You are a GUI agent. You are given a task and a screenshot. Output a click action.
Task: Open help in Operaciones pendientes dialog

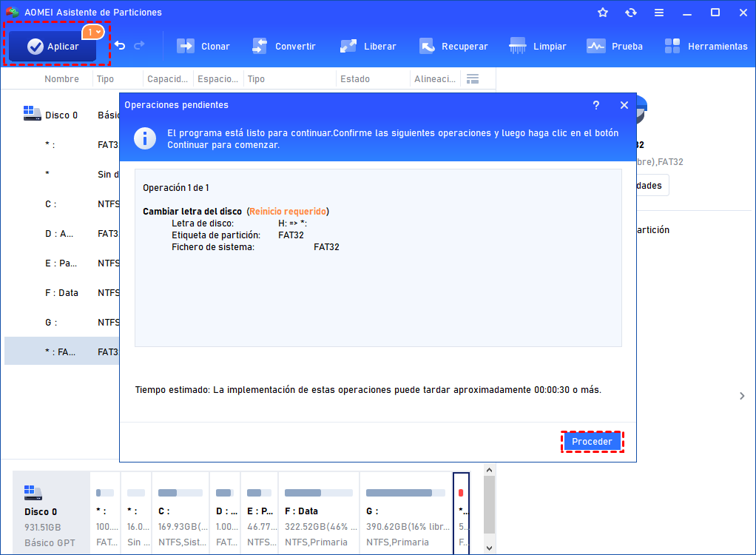point(596,105)
